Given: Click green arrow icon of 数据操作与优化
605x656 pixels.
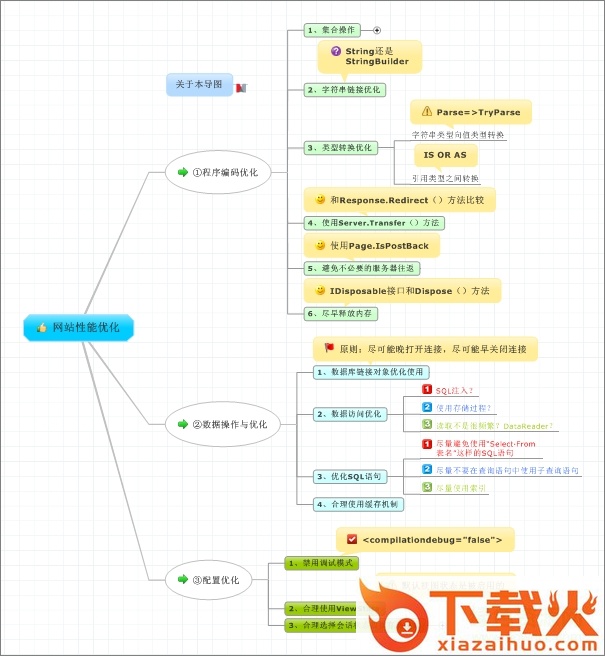Looking at the screenshot, I should [x=183, y=424].
